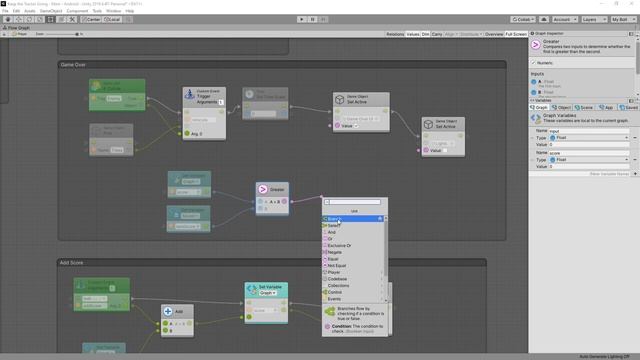Switch to the Saved variables tab
This screenshot has width=640, height=360.
tap(628, 107)
